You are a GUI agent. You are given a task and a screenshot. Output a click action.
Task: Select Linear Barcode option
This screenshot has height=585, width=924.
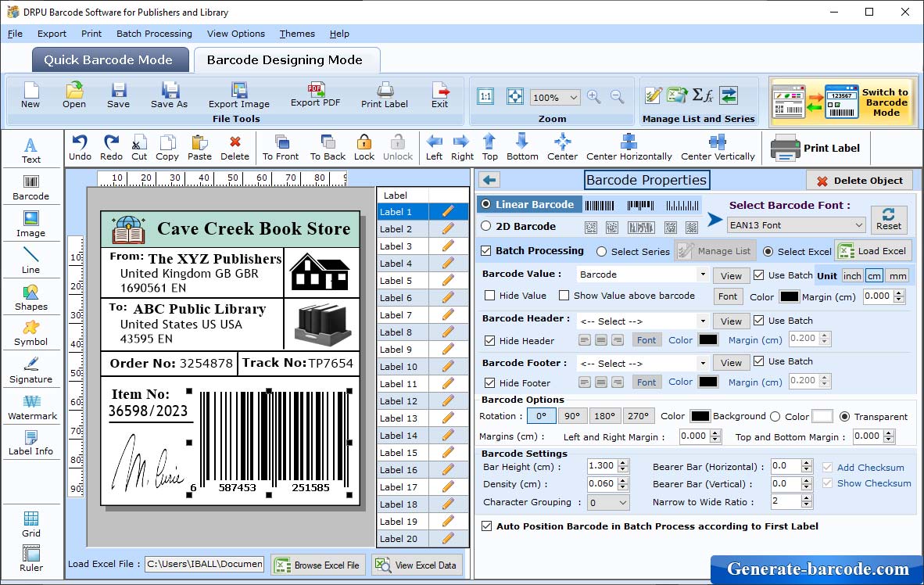click(528, 205)
